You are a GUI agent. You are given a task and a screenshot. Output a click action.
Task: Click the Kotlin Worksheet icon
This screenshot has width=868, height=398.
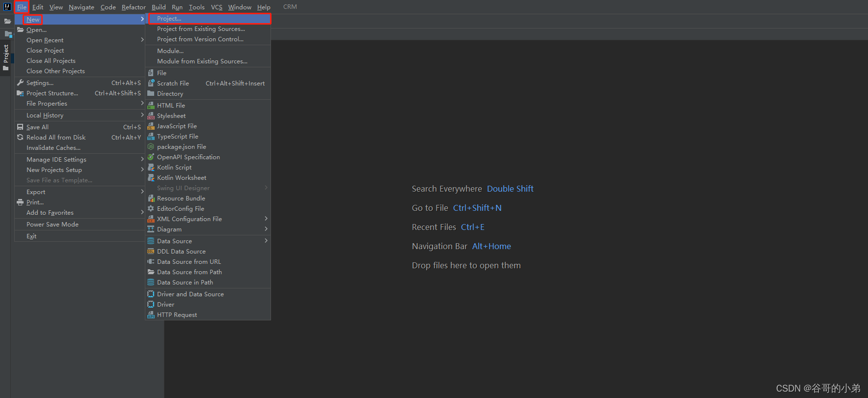pos(151,177)
